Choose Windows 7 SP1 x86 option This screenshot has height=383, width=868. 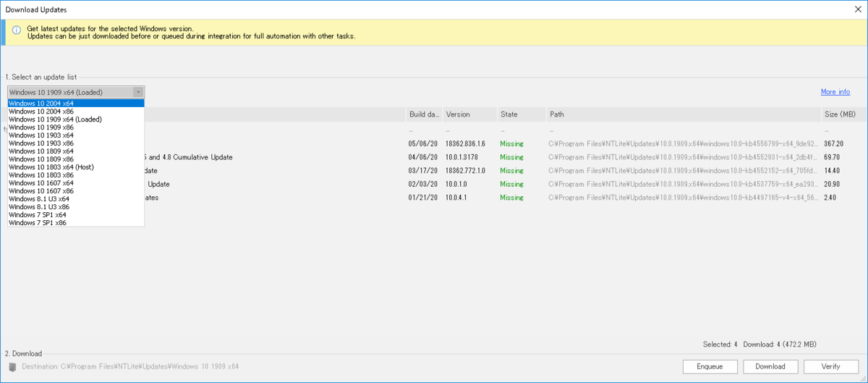(x=76, y=223)
